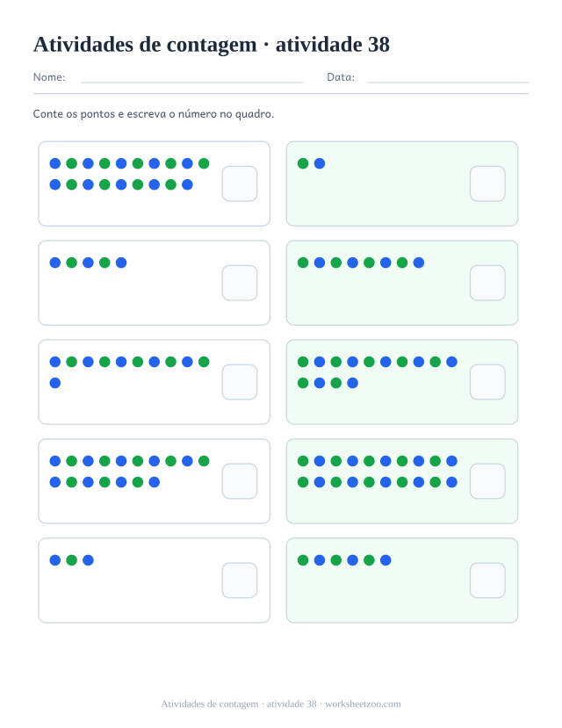This screenshot has width=562, height=728.
Task: Click the answer box for eight dots
Action: coord(487,283)
